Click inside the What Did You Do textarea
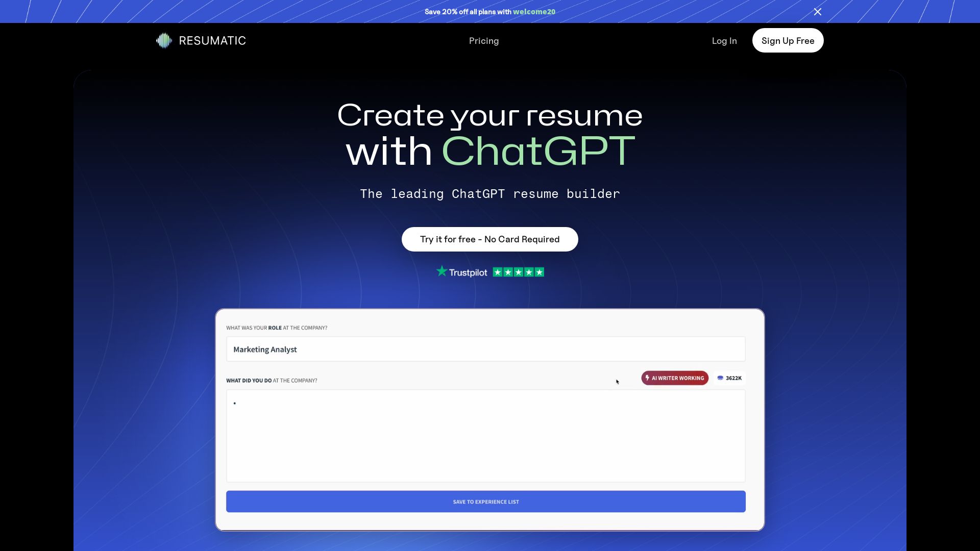The image size is (980, 551). 485,436
